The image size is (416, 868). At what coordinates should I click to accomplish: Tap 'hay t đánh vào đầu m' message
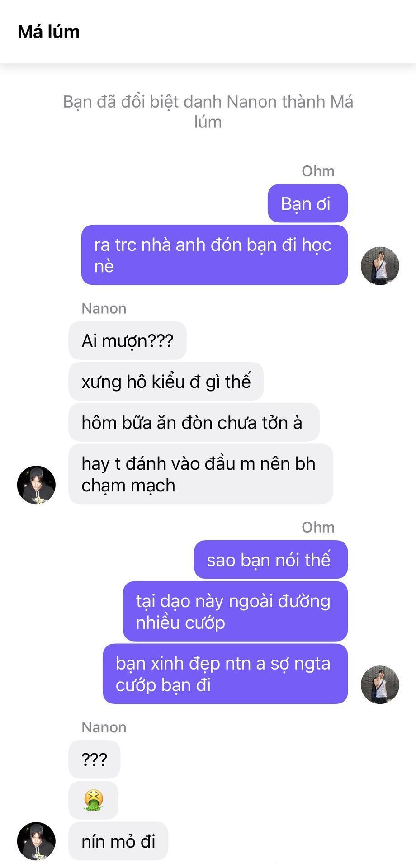tap(201, 474)
